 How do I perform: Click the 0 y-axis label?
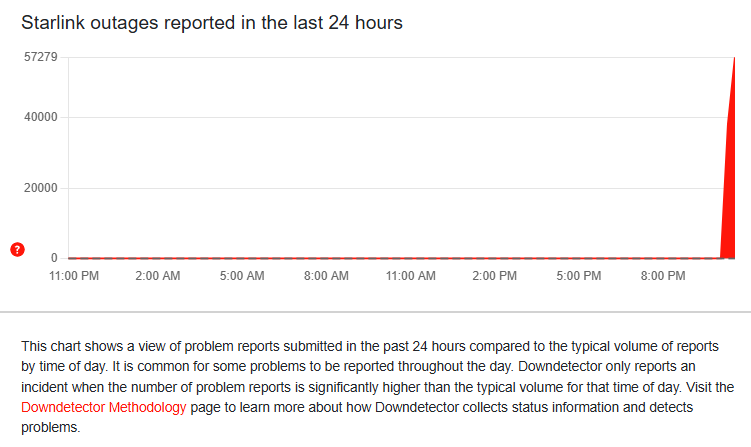54,258
